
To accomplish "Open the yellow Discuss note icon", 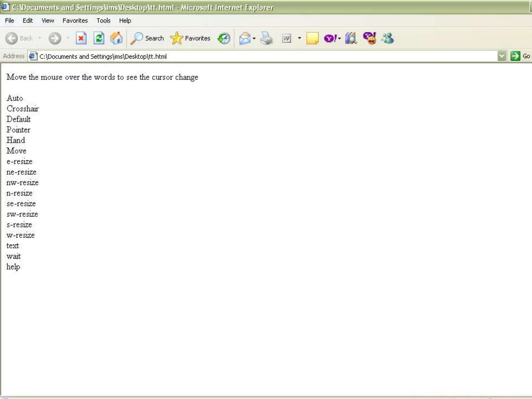I will point(312,38).
